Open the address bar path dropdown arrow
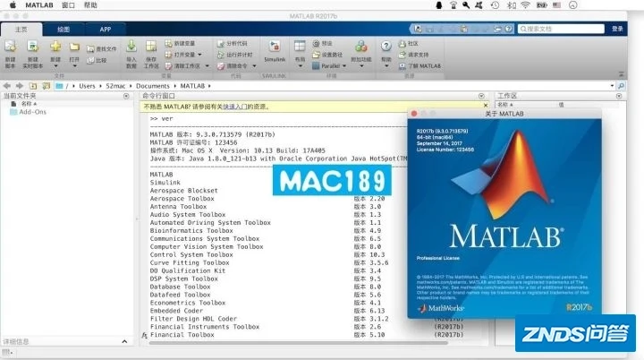 612,86
